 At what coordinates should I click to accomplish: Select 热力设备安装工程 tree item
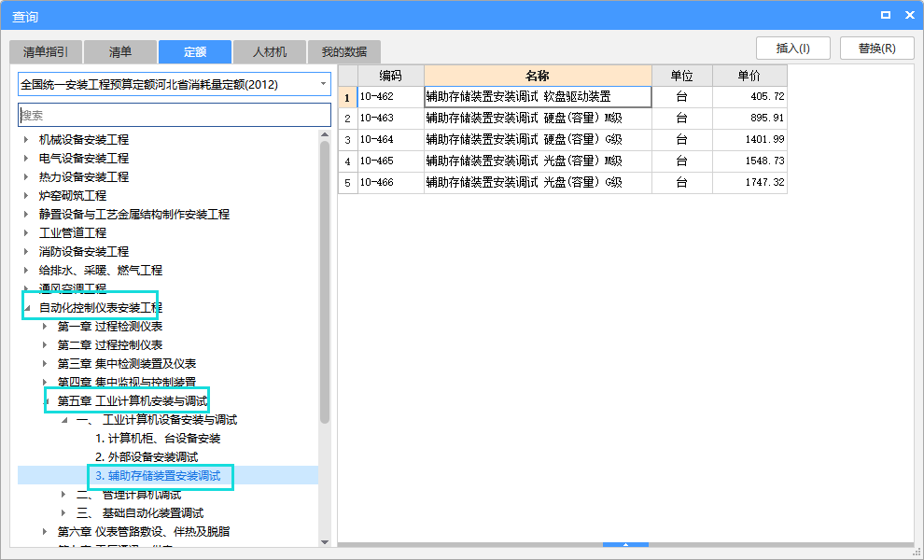84,176
